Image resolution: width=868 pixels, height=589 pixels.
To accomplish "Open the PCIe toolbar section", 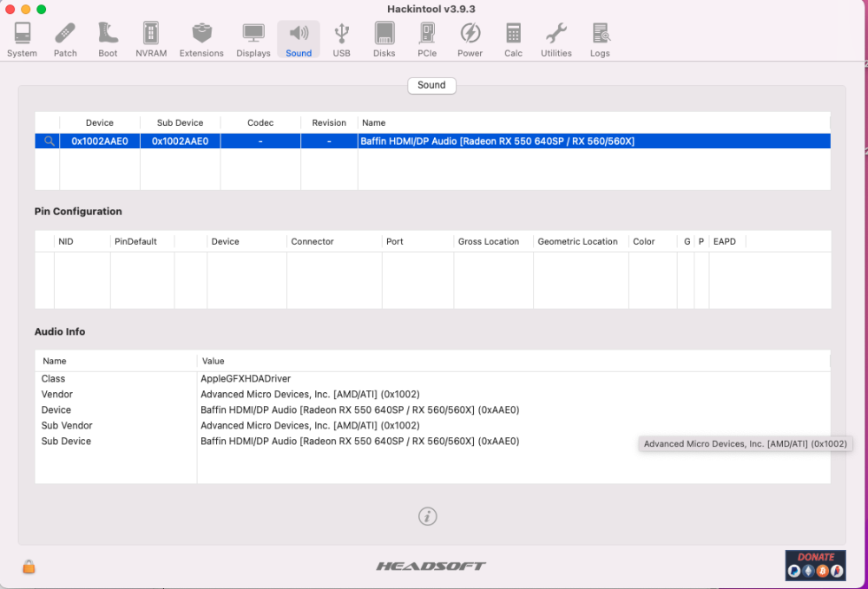I will point(427,40).
